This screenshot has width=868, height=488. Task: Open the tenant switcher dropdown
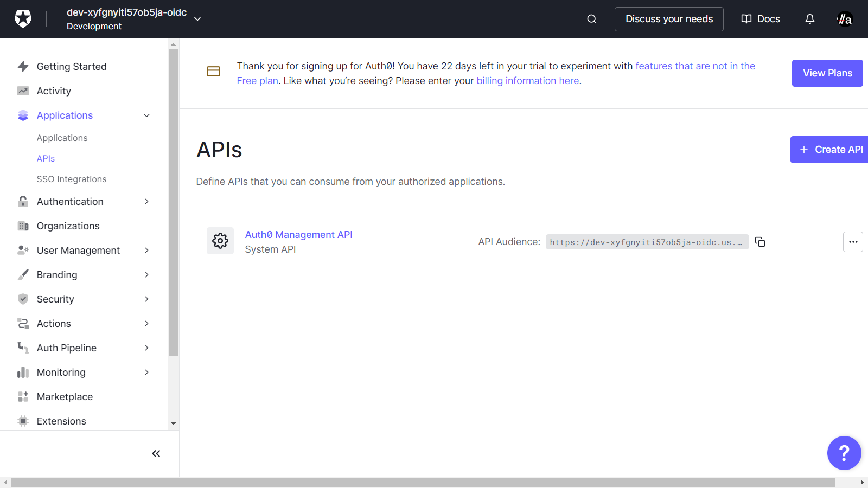tap(197, 19)
